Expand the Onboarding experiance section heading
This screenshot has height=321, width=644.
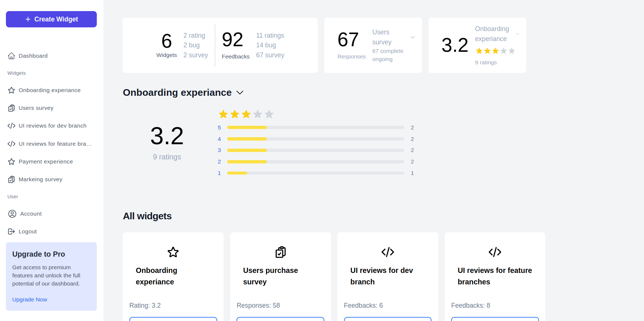(240, 92)
